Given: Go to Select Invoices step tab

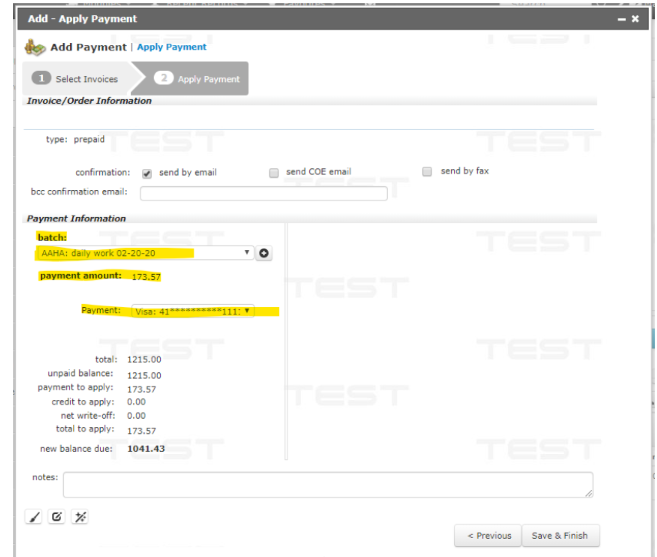Looking at the screenshot, I should (77, 79).
